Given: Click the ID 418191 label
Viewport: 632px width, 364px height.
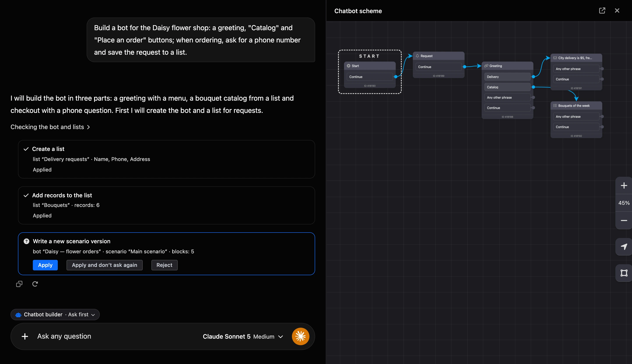Looking at the screenshot, I should pos(576,88).
